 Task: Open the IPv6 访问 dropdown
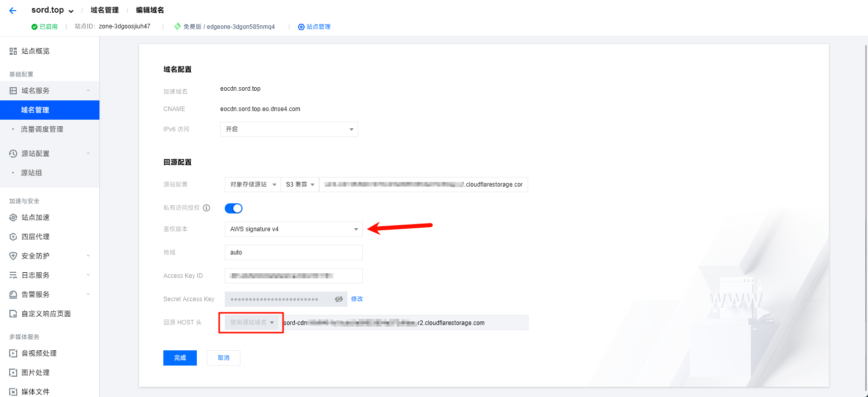tap(289, 129)
